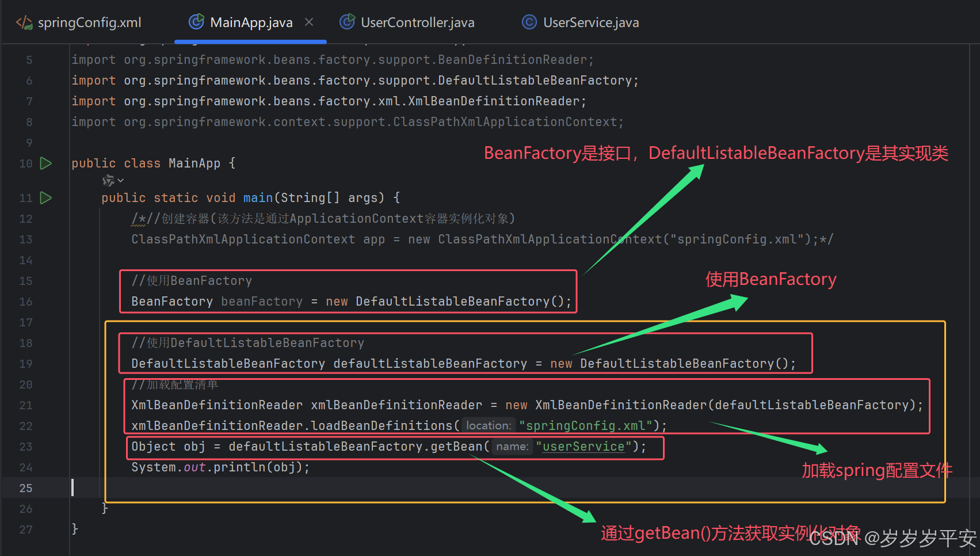Open the UserController.java tab

[417, 22]
